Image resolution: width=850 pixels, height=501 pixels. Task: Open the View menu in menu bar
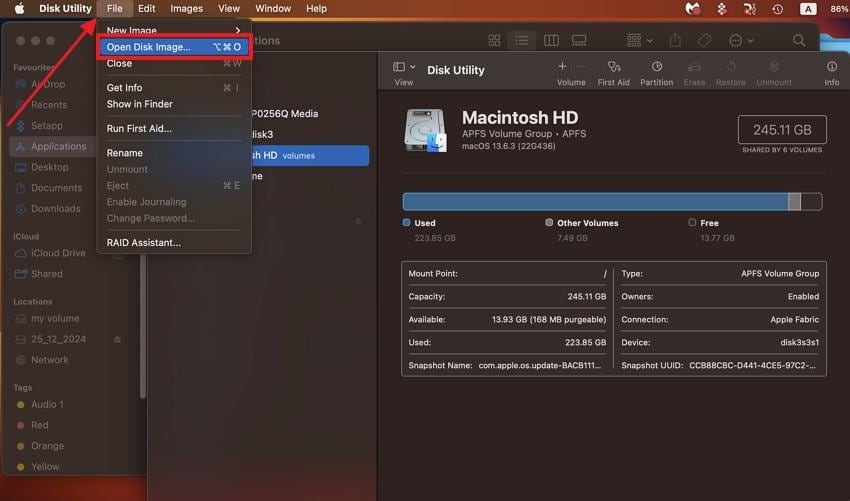[x=229, y=9]
